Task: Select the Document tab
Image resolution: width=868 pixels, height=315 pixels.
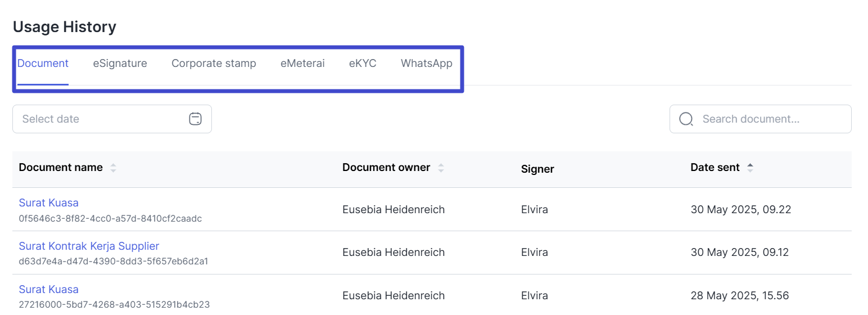Action: (x=43, y=64)
